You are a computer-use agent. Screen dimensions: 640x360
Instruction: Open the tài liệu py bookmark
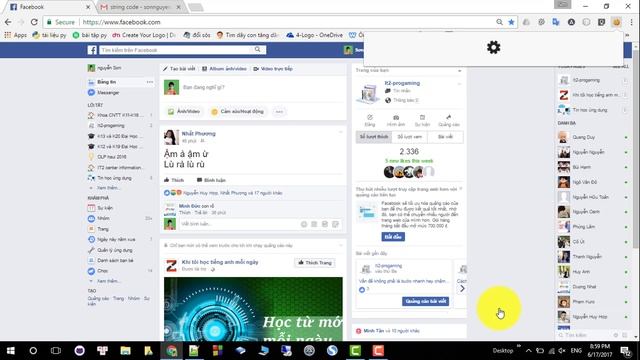[x=49, y=35]
